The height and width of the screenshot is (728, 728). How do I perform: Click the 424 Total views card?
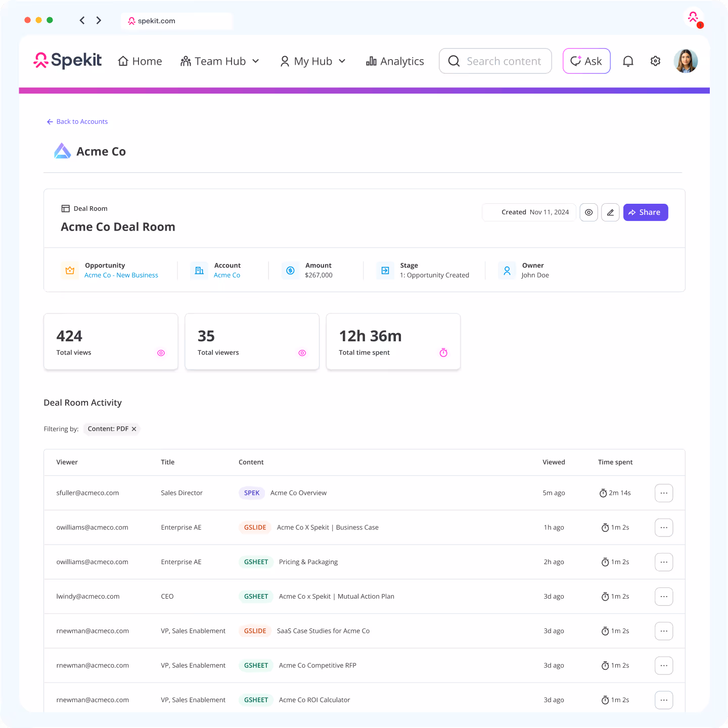(x=111, y=342)
